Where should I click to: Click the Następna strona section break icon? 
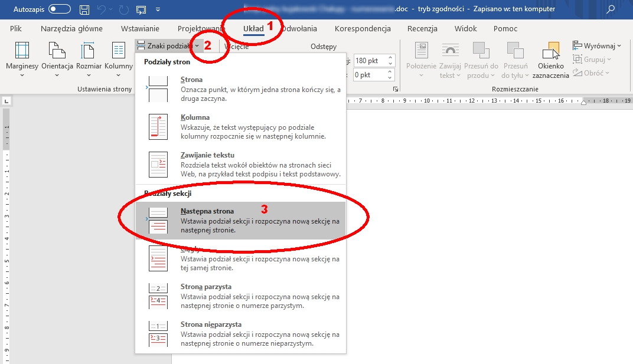[158, 221]
